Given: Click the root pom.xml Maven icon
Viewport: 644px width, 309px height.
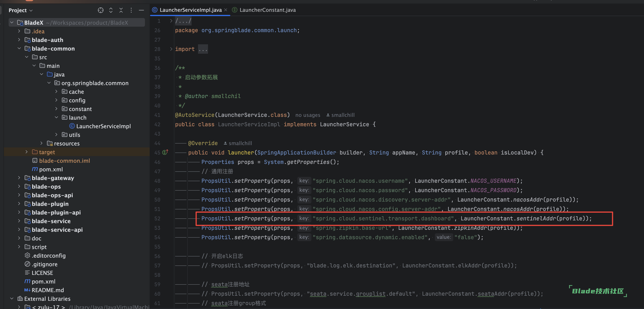Looking at the screenshot, I should pos(27,281).
